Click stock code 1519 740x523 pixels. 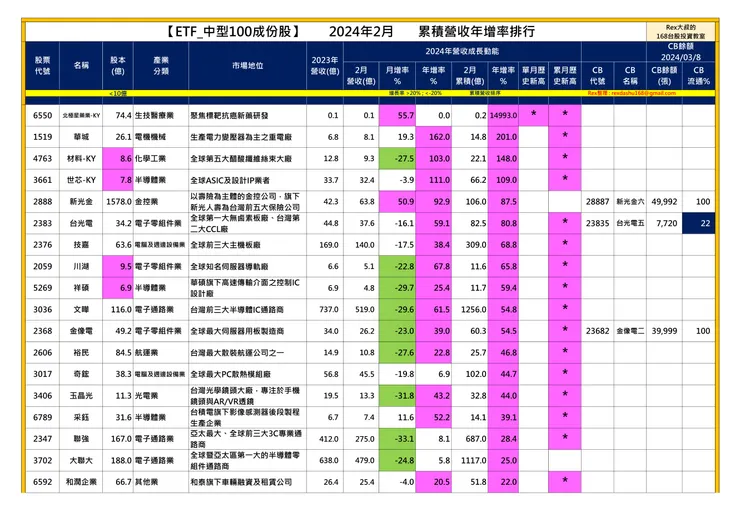42,137
